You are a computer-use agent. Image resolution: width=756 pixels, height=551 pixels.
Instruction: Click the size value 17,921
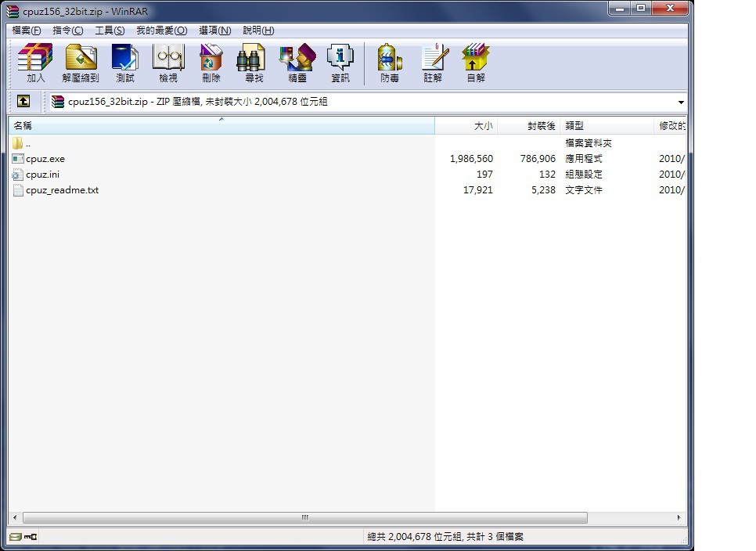(x=478, y=190)
